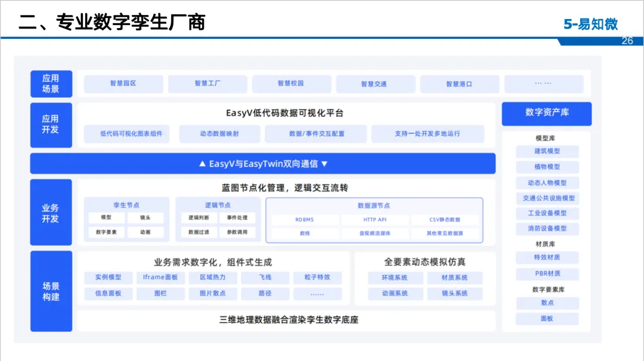Click 三维地理数据融合渲染孪生数字底座 bar
The image size is (644, 361).
coord(286,320)
